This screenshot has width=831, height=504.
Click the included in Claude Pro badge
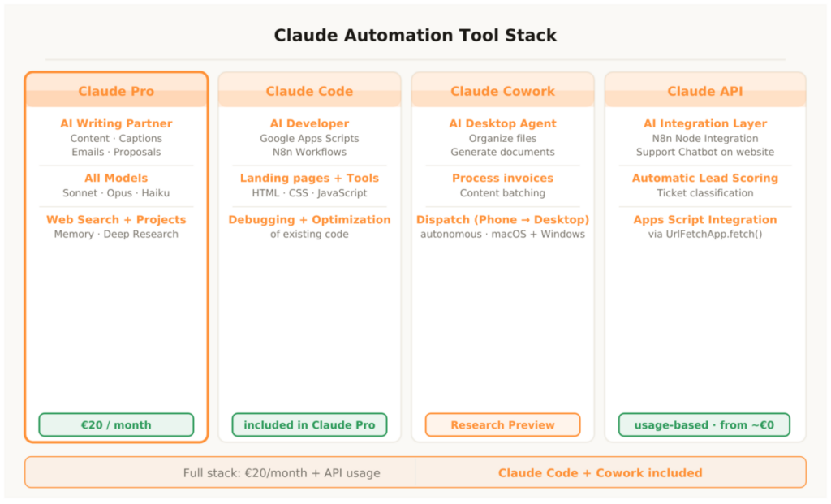coord(309,425)
